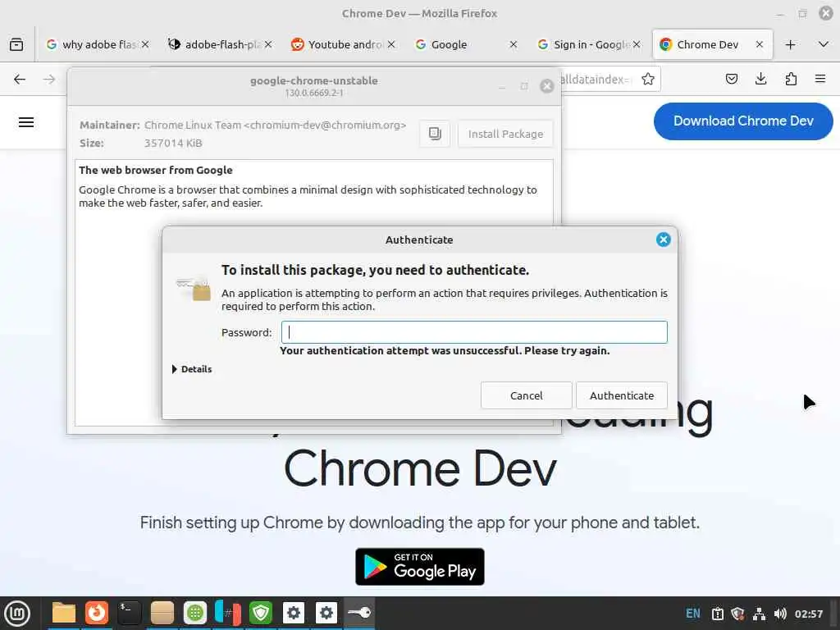The image size is (840, 630).
Task: Open the second settings gear taskbar icon
Action: 326,613
